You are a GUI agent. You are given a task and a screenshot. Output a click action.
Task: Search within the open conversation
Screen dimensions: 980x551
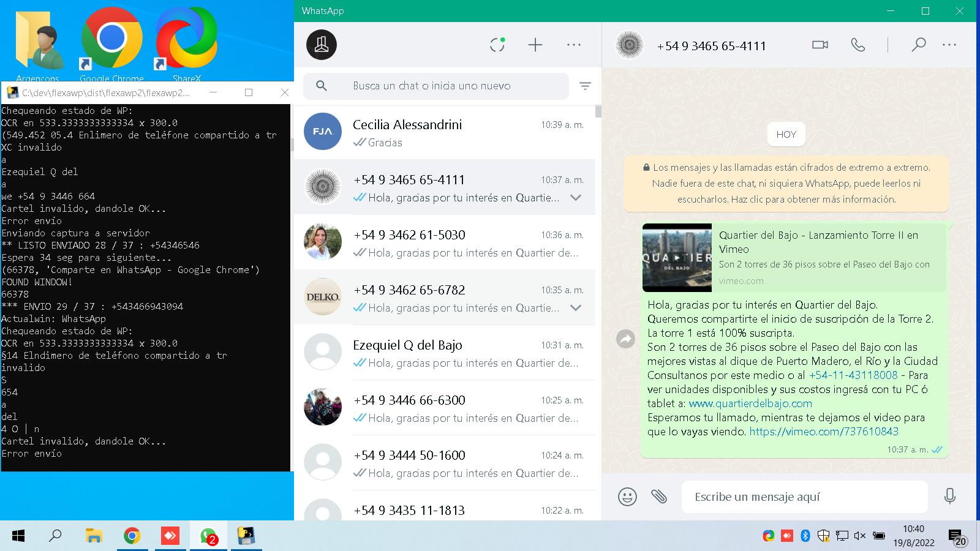pyautogui.click(x=918, y=45)
